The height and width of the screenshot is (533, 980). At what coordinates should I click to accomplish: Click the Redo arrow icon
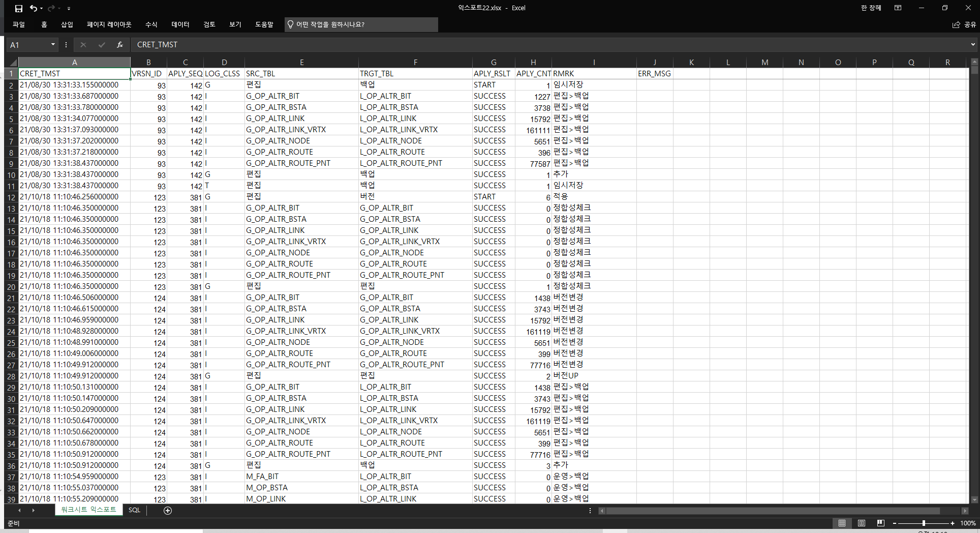pos(51,8)
